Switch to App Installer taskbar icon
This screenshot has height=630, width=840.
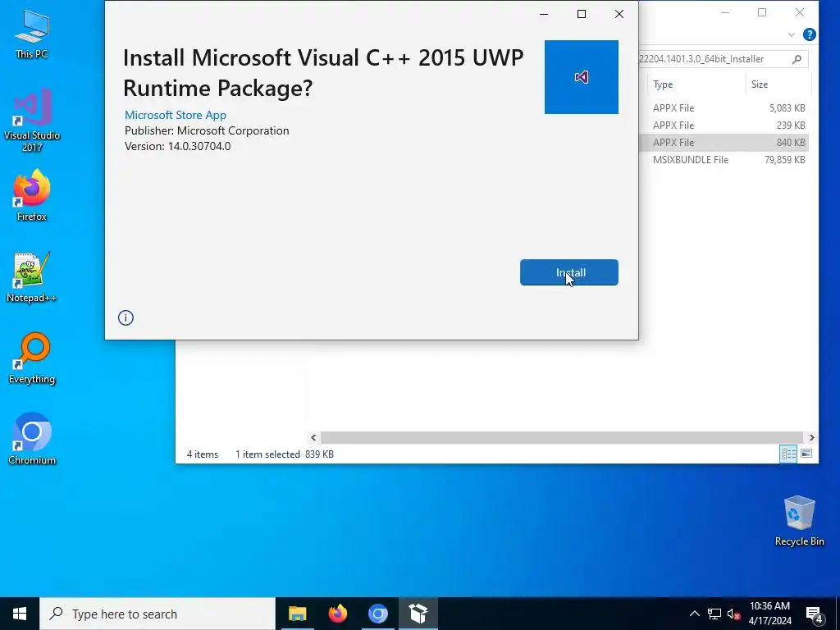(x=418, y=614)
